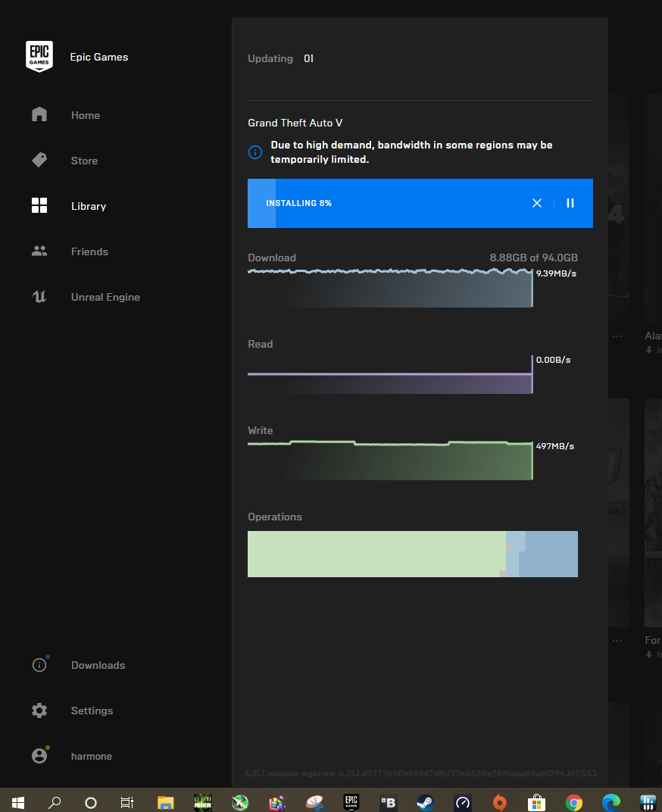Screen dimensions: 662x812
Task: Open the Unreal Engine logo icon
Action: pos(39,297)
